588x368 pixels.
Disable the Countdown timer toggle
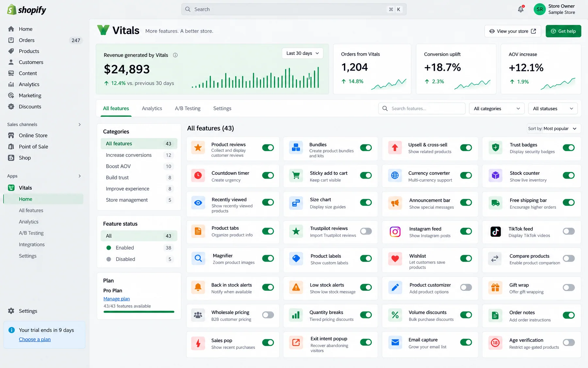pyautogui.click(x=268, y=175)
